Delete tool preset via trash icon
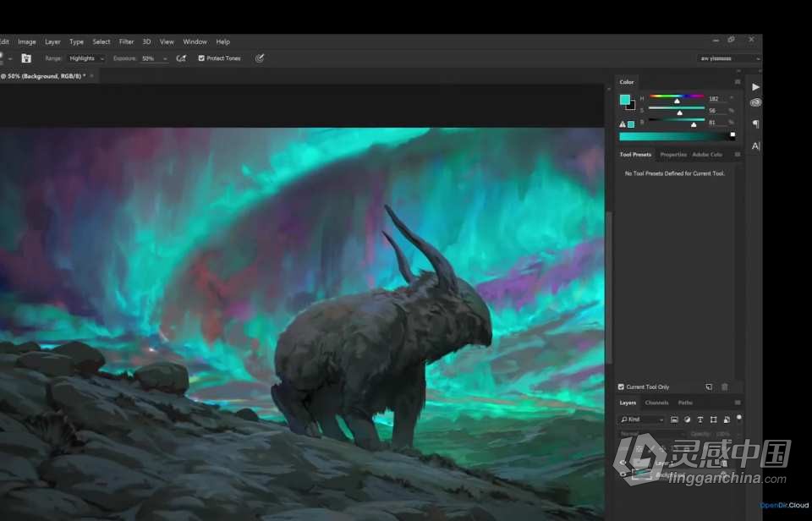This screenshot has height=521, width=812. pyautogui.click(x=725, y=387)
